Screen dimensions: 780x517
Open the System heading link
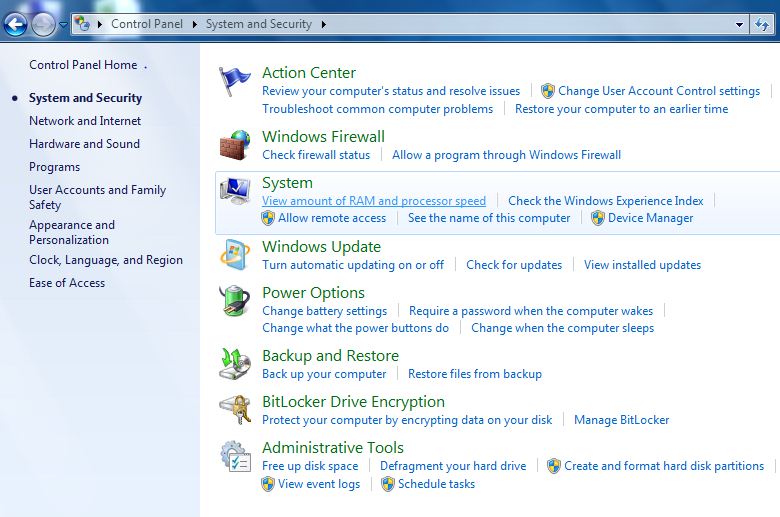(x=288, y=183)
